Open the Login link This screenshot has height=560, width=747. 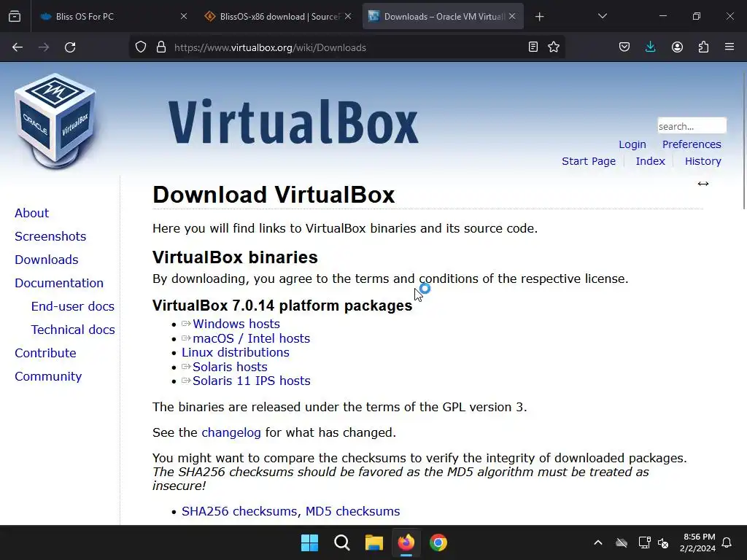click(x=632, y=144)
